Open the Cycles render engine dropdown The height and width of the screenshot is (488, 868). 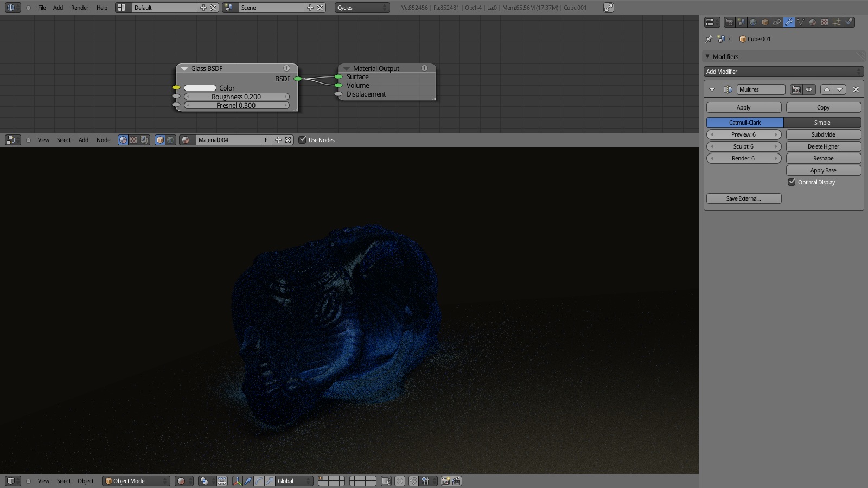click(x=362, y=8)
